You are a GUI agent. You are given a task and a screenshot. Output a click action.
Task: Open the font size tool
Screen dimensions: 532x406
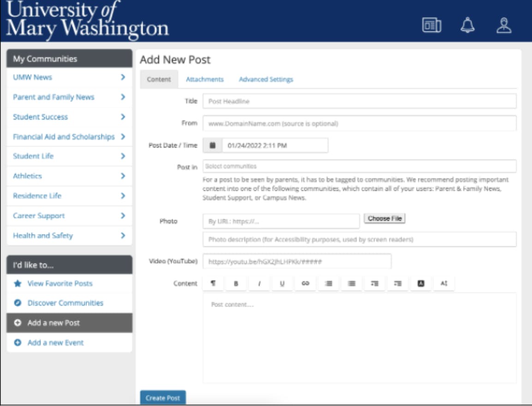click(x=444, y=283)
